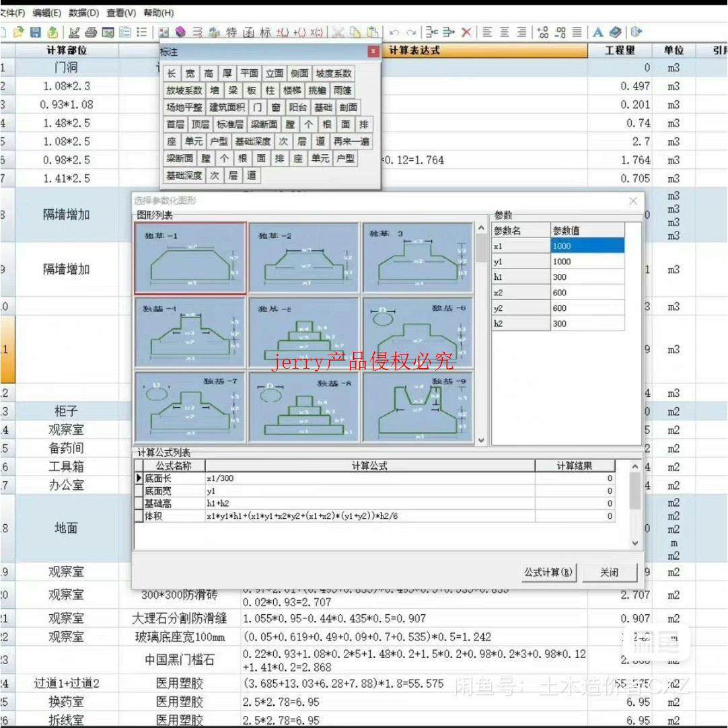Click the 场地平整 annotation button
Screen dimensions: 728x728
184,107
